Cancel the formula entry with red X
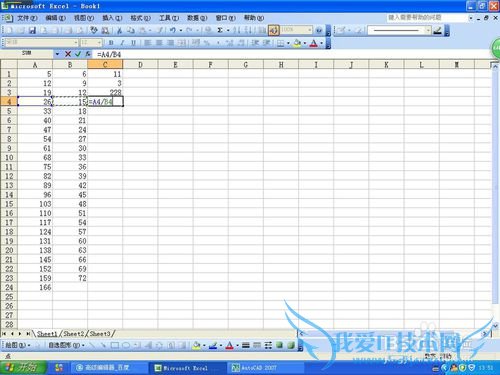The width and height of the screenshot is (500, 375). click(x=68, y=54)
